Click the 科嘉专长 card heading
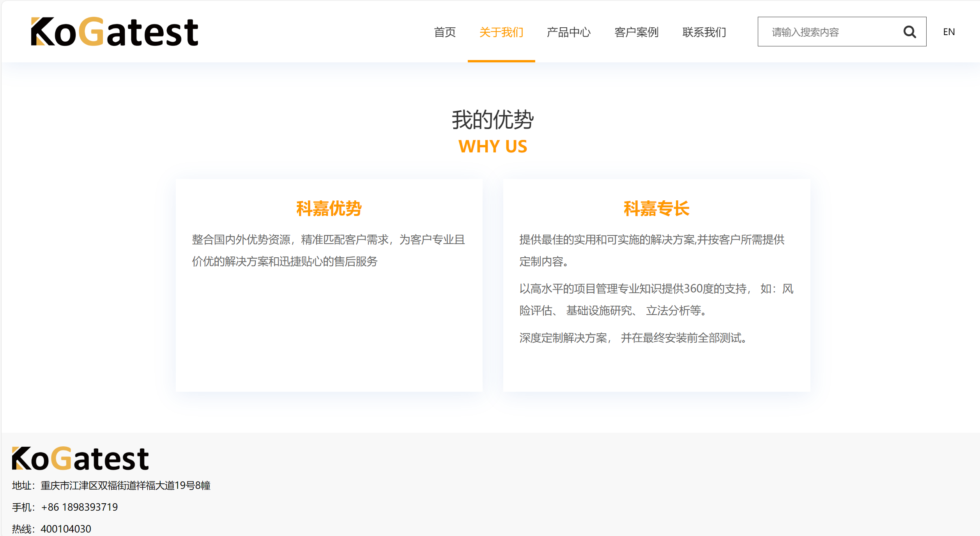 tap(656, 209)
